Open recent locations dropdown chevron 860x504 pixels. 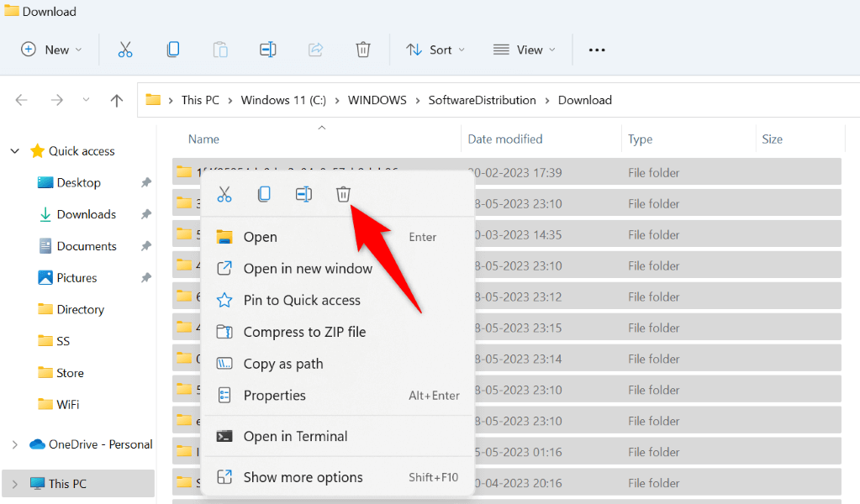[x=86, y=100]
